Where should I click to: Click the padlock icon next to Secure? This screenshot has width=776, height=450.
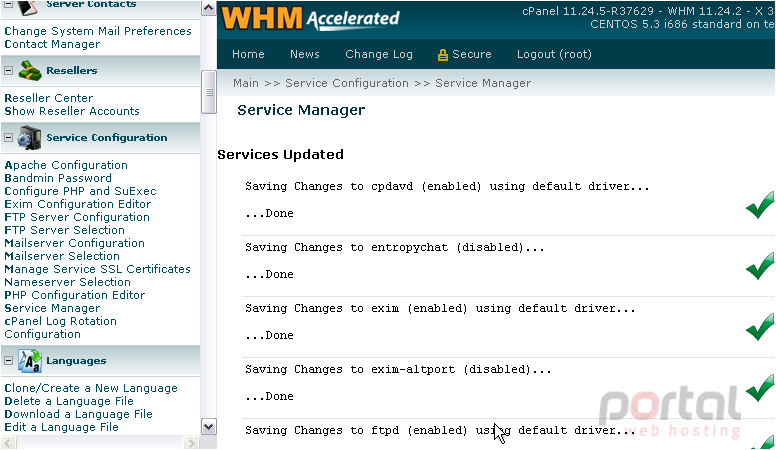pos(442,54)
